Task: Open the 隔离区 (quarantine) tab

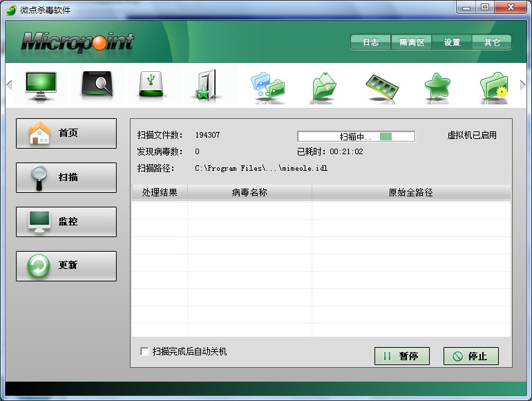Action: 411,42
